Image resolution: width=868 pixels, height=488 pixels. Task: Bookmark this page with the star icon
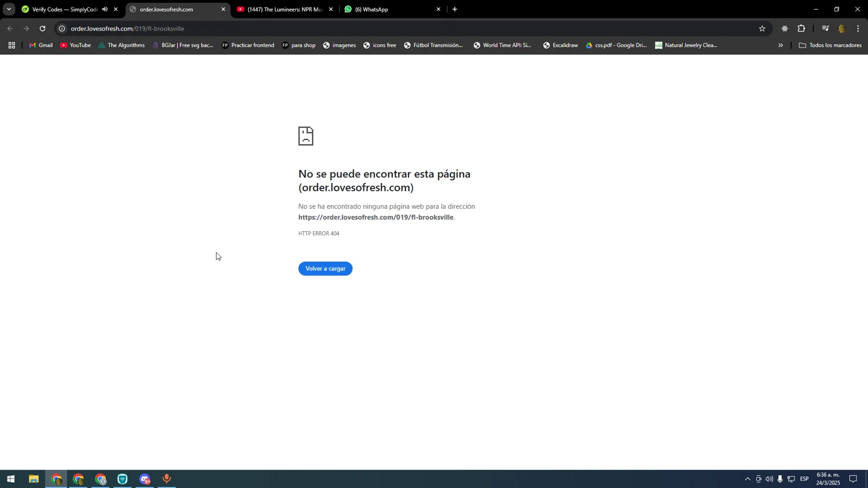coord(762,28)
